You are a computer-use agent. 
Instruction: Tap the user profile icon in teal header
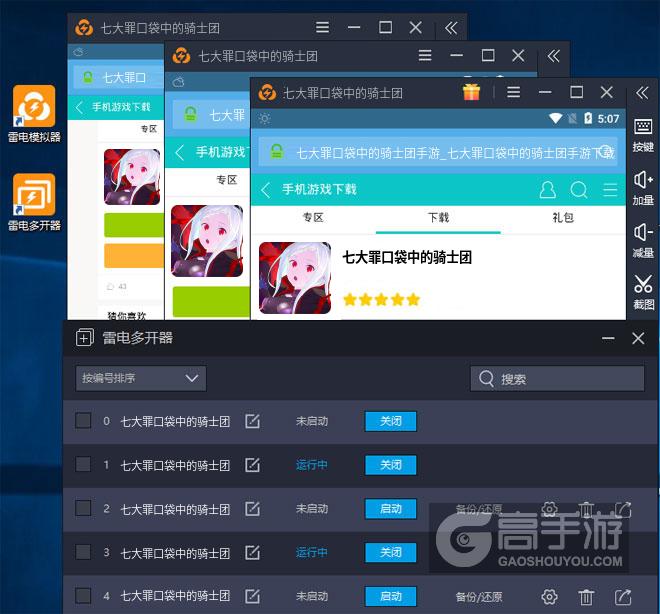[x=547, y=190]
